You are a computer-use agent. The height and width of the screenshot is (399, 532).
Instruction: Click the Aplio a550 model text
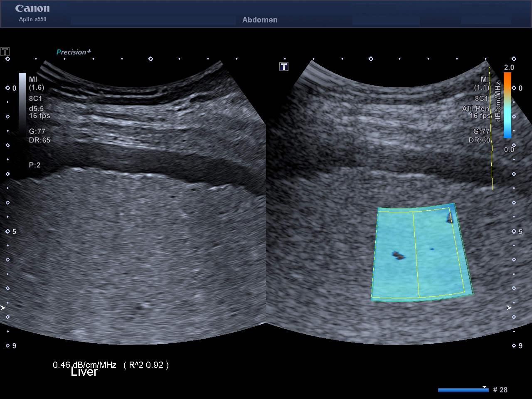pyautogui.click(x=32, y=19)
